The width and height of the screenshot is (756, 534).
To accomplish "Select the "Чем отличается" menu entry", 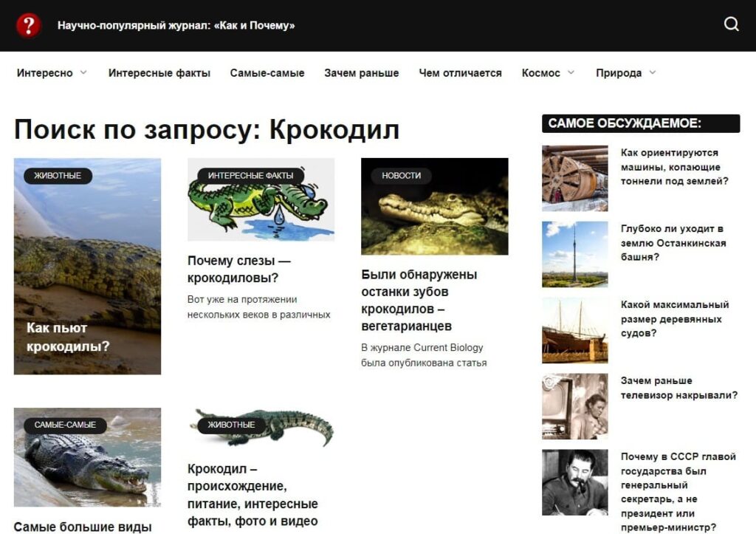I will coord(460,73).
